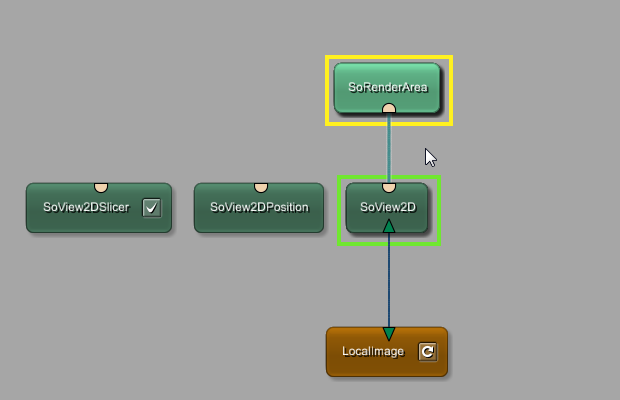Click the SoView2D top half-circle connector
This screenshot has width=620, height=400.
coord(389,186)
